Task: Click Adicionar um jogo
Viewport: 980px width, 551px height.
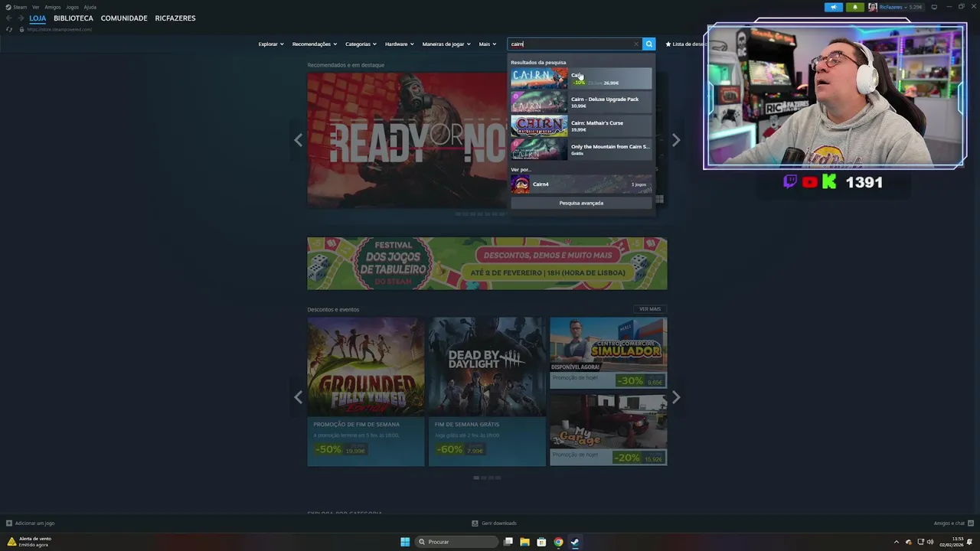Action: tap(30, 523)
